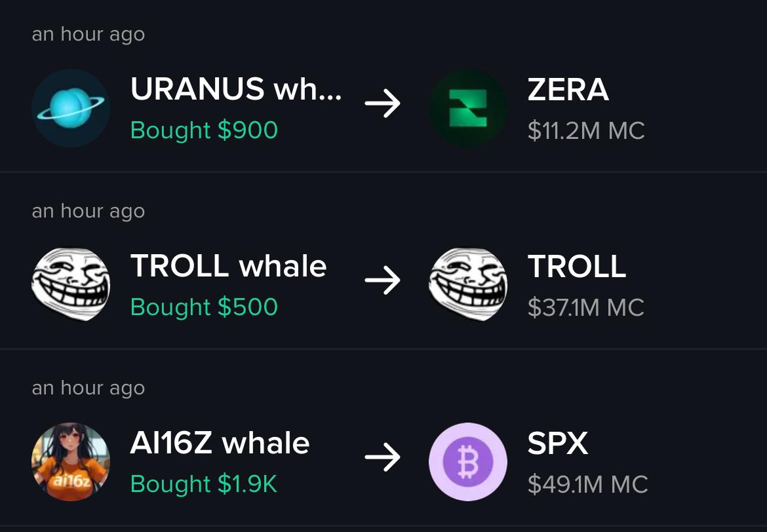Viewport: 767px width, 532px height.
Task: Tap the $11.2M MC market cap
Action: pos(586,131)
